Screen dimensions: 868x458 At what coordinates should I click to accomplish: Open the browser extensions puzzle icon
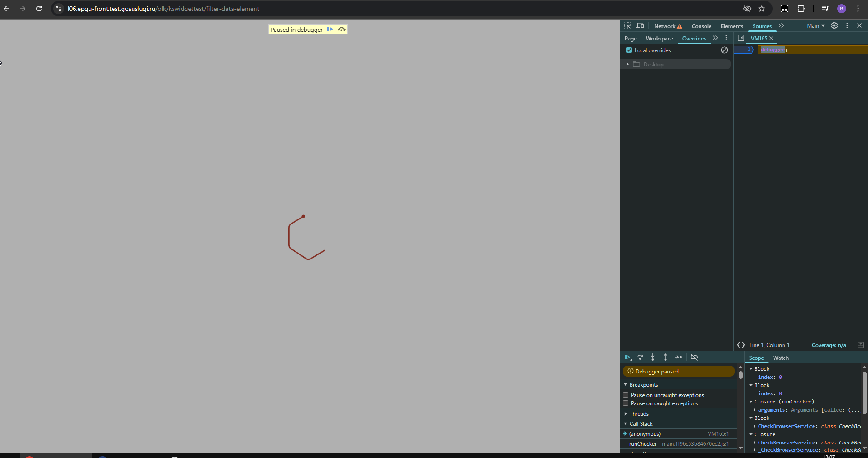[801, 9]
